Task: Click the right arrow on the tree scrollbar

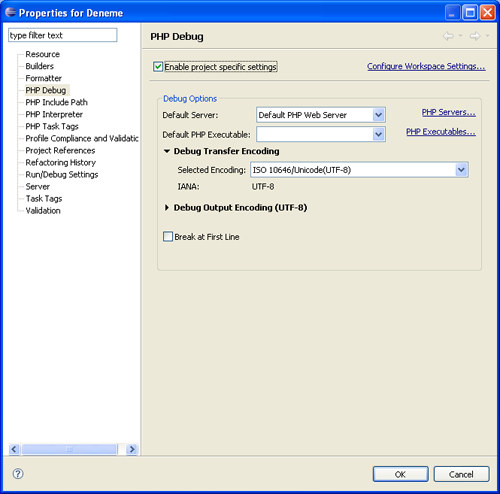Action: coord(132,449)
